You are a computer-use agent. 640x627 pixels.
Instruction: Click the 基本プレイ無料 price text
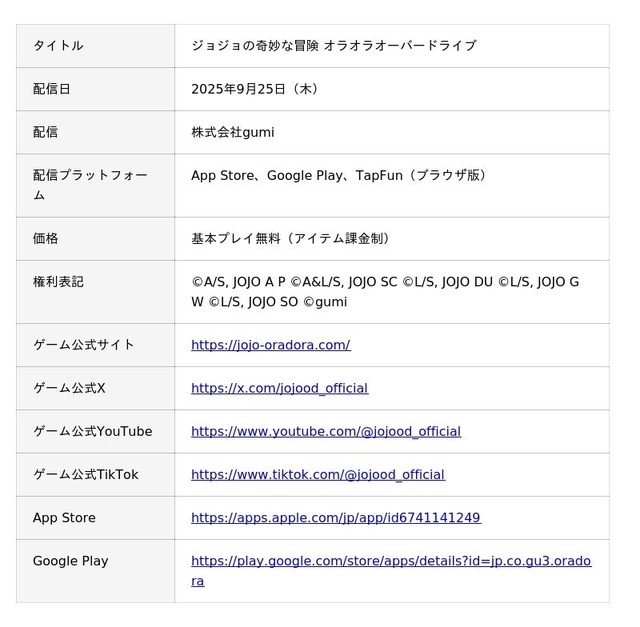236,239
